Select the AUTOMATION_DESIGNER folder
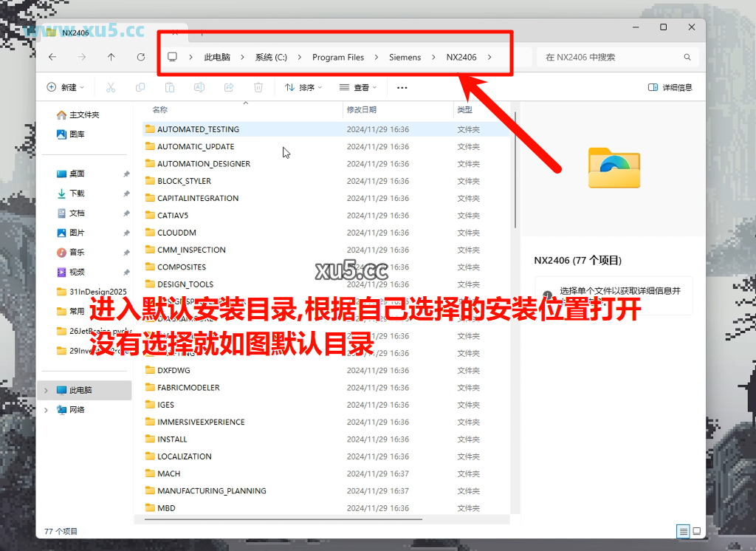 pyautogui.click(x=203, y=164)
